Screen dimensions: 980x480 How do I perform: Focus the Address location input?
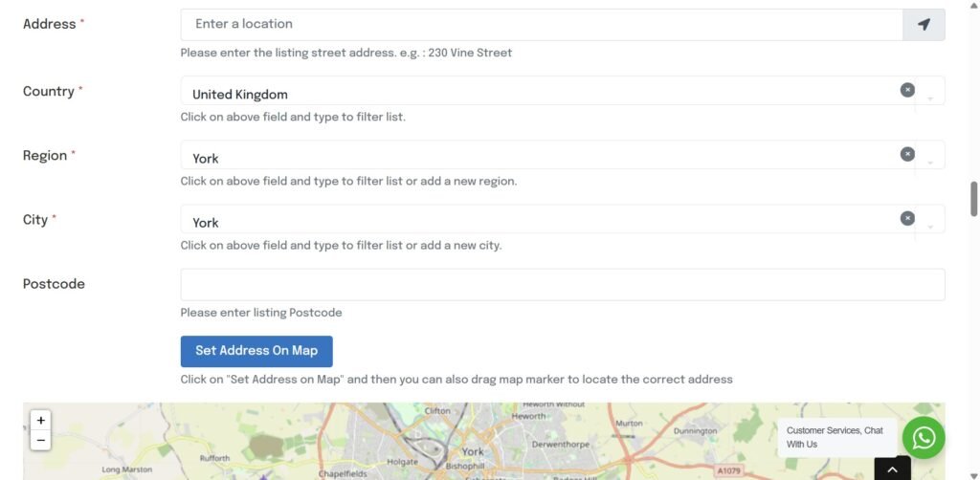(541, 25)
